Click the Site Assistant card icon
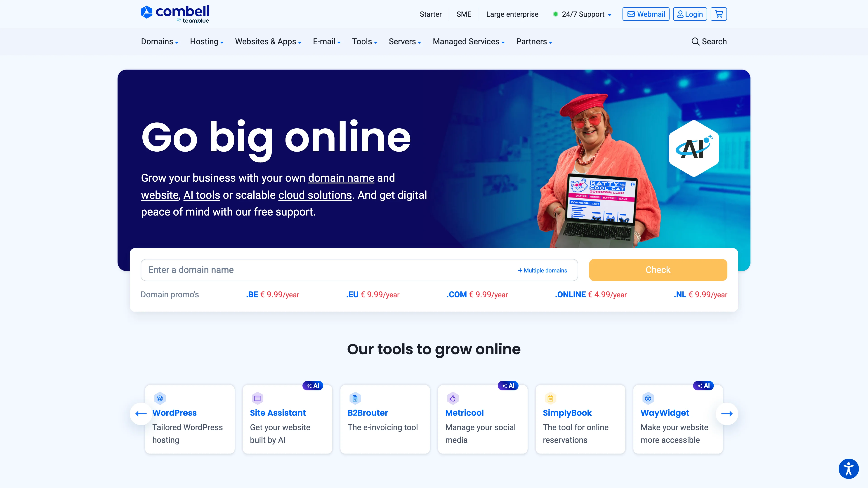Screen dimensions: 868x488 coord(257,398)
